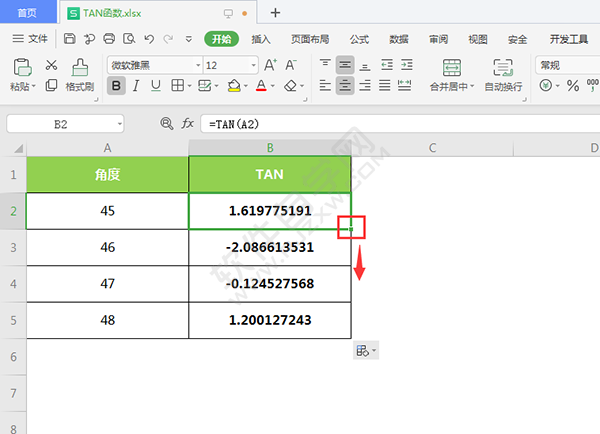Image resolution: width=600 pixels, height=434 pixels.
Task: Click Decrease Indent icon
Action: (387, 65)
